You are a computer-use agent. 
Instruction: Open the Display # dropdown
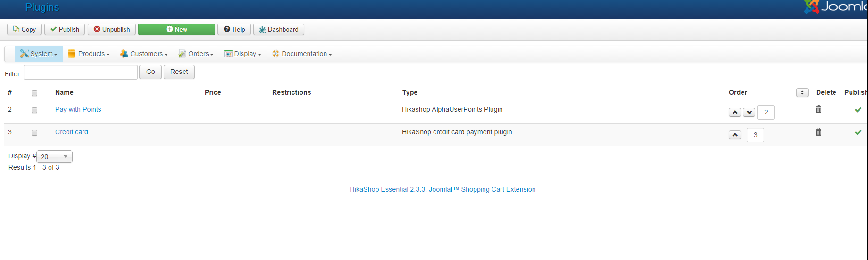(54, 156)
